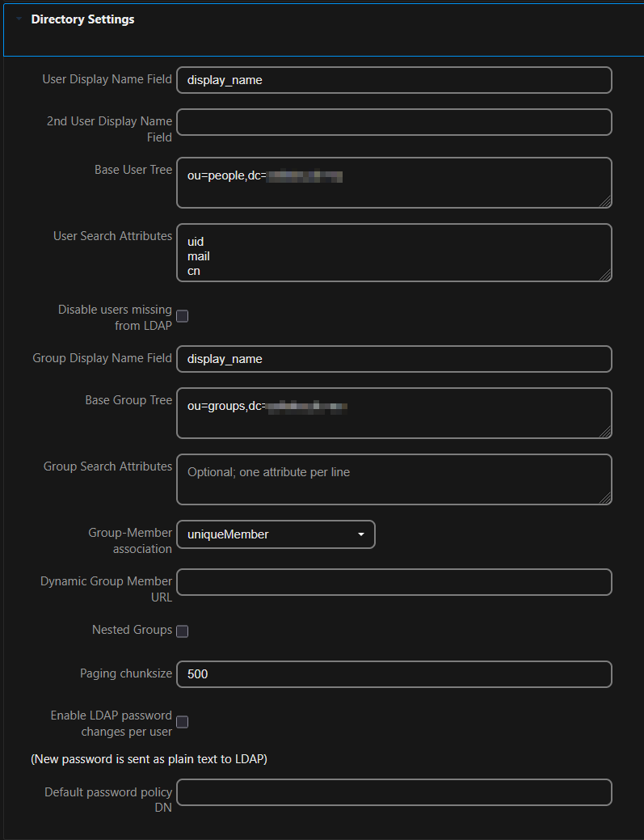Click resize handle of Group Search Attributes textarea
This screenshot has height=840, width=644.
tap(605, 498)
